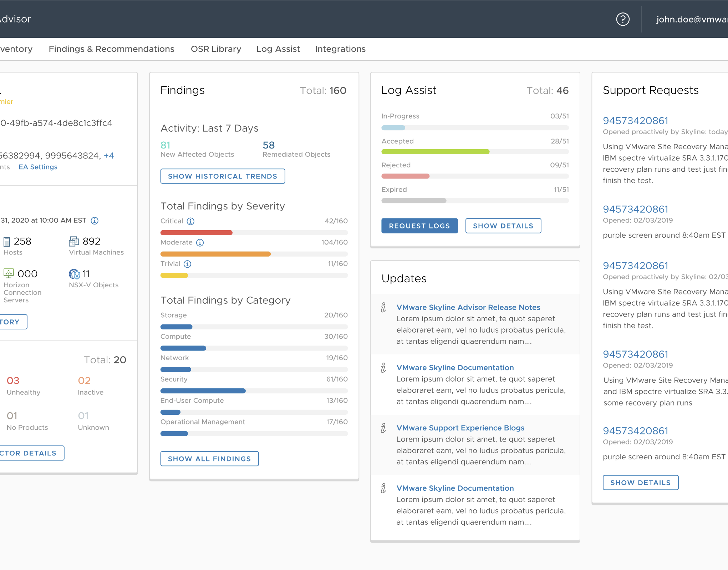Open last support request number 94573420861
The height and width of the screenshot is (570, 728).
coord(635,431)
